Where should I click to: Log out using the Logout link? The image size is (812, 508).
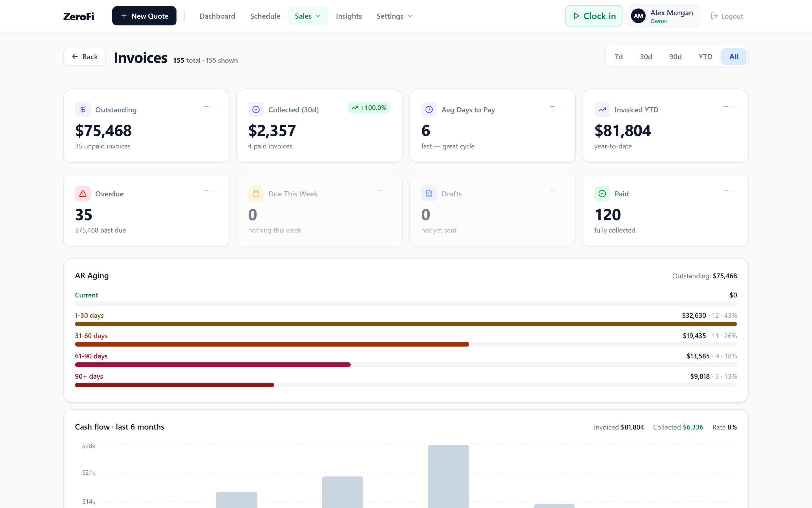pyautogui.click(x=727, y=16)
